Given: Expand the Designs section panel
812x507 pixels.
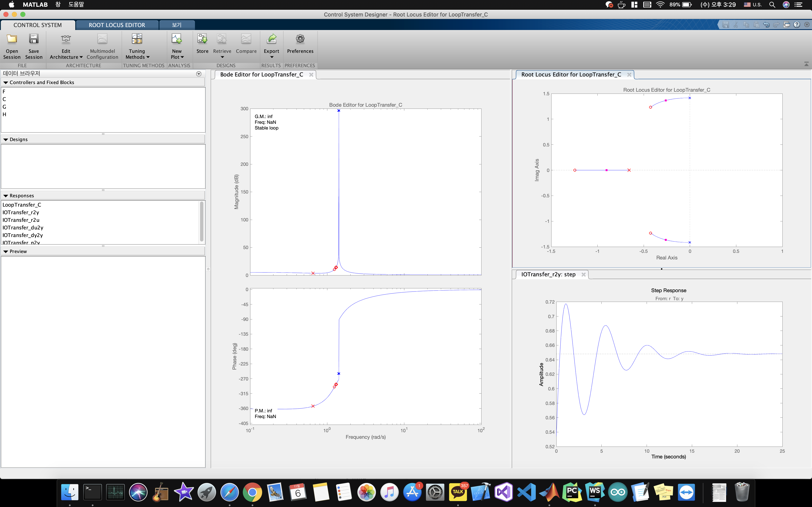Looking at the screenshot, I should pyautogui.click(x=6, y=139).
